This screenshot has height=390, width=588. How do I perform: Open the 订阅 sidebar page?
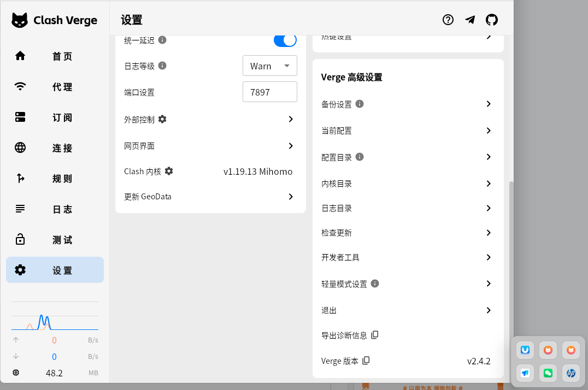(x=55, y=117)
